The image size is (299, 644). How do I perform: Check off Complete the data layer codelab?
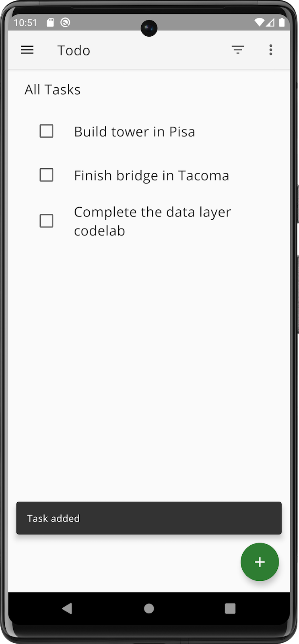tap(46, 221)
